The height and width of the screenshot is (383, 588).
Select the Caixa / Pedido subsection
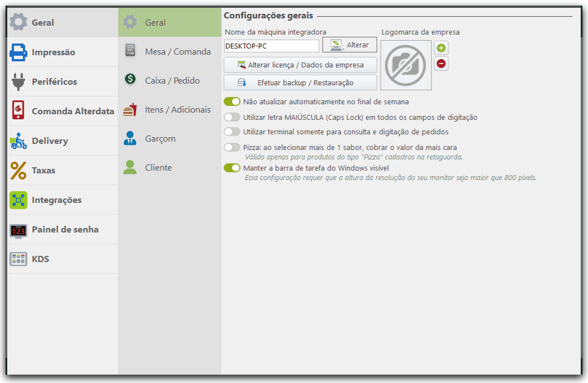pos(170,81)
